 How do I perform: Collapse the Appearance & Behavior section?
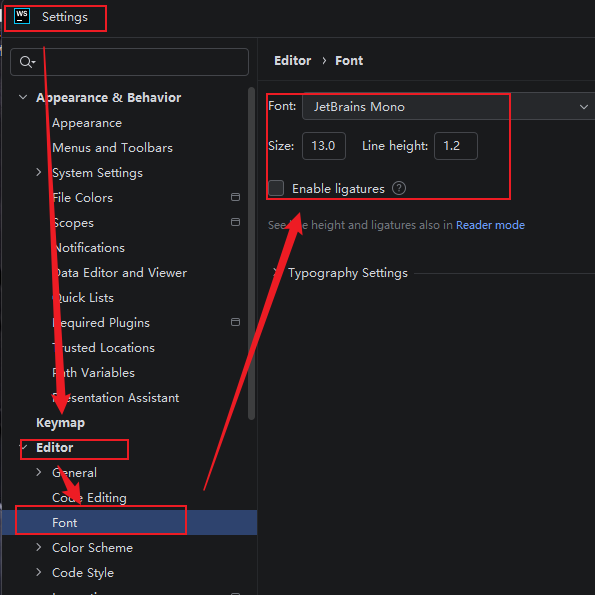(23, 97)
